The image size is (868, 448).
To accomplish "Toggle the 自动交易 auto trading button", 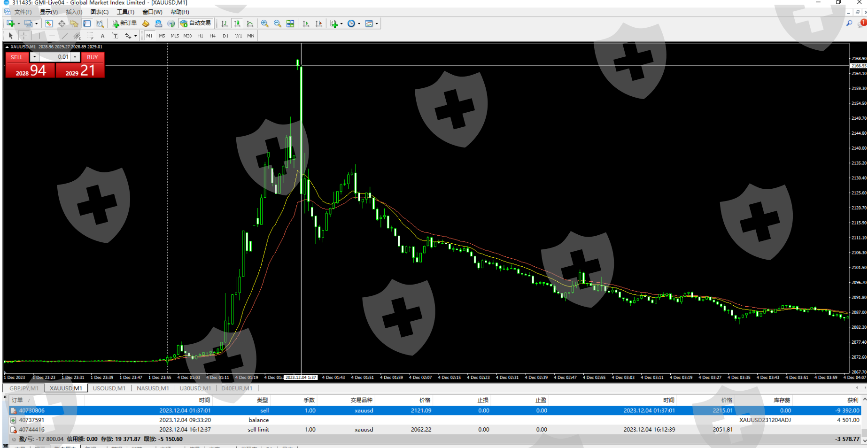I will pyautogui.click(x=196, y=23).
